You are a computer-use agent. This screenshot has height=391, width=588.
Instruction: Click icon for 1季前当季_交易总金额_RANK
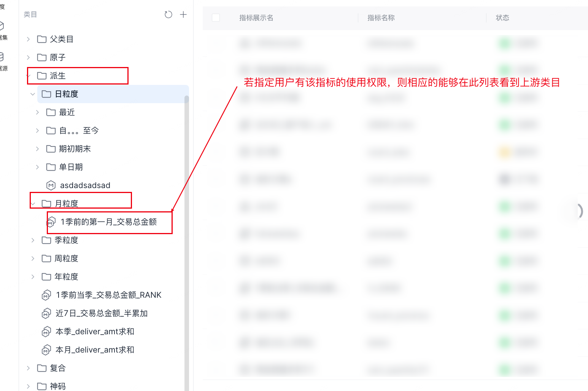(46, 295)
